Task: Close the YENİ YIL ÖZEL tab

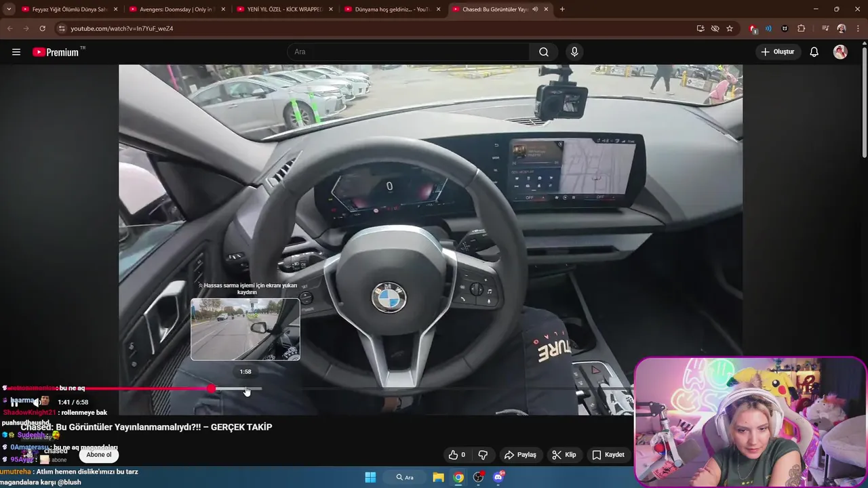Action: [331, 9]
